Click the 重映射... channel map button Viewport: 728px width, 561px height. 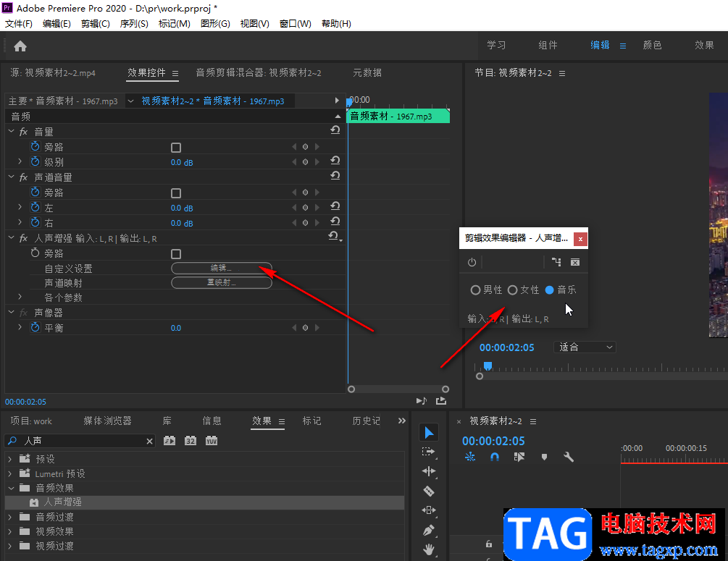click(x=222, y=282)
